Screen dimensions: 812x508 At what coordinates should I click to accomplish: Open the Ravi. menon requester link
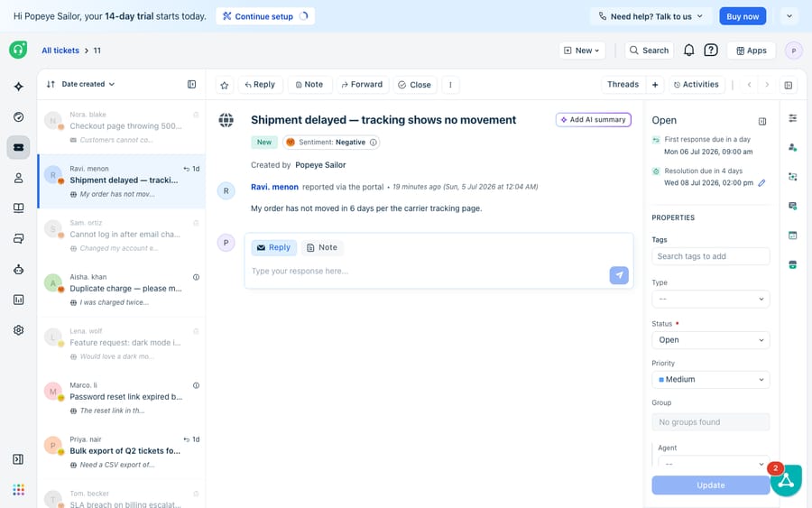pyautogui.click(x=274, y=187)
